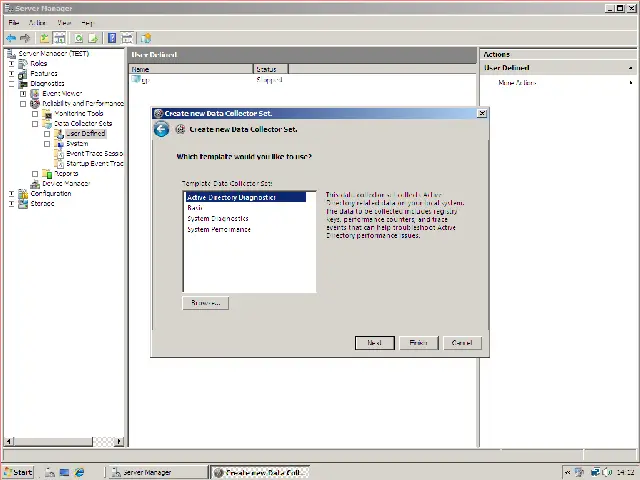Expand the Storage tree node

point(11,204)
